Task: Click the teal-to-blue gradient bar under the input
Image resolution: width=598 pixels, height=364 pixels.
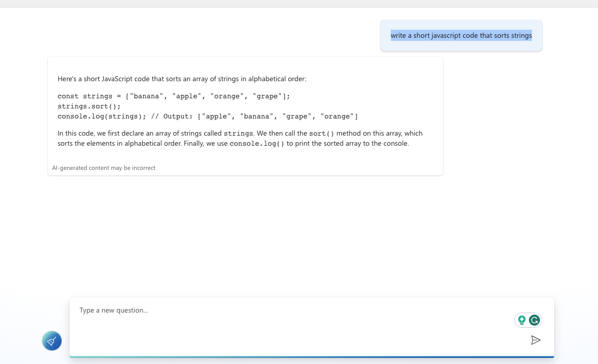Action: pyautogui.click(x=313, y=357)
